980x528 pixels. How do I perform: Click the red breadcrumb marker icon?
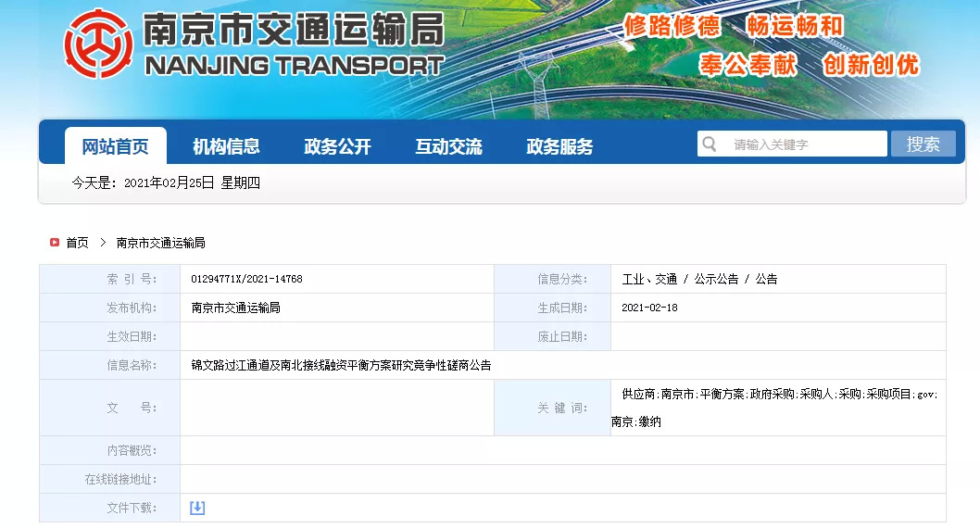55,242
